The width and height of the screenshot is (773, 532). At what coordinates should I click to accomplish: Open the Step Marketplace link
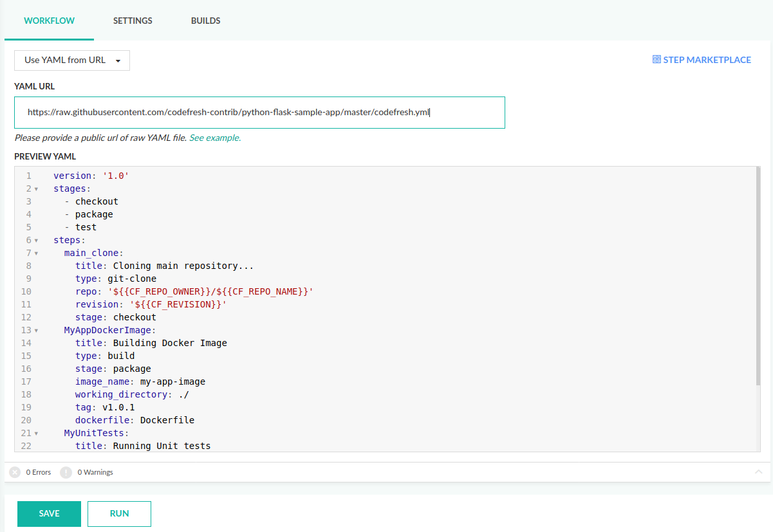click(x=707, y=60)
